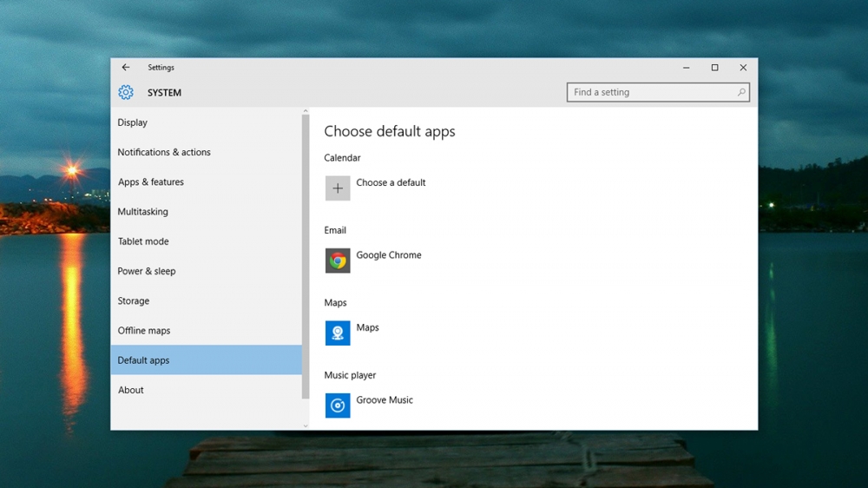Screen dimensions: 868x488
Task: Maximize the Settings window
Action: pyautogui.click(x=714, y=68)
